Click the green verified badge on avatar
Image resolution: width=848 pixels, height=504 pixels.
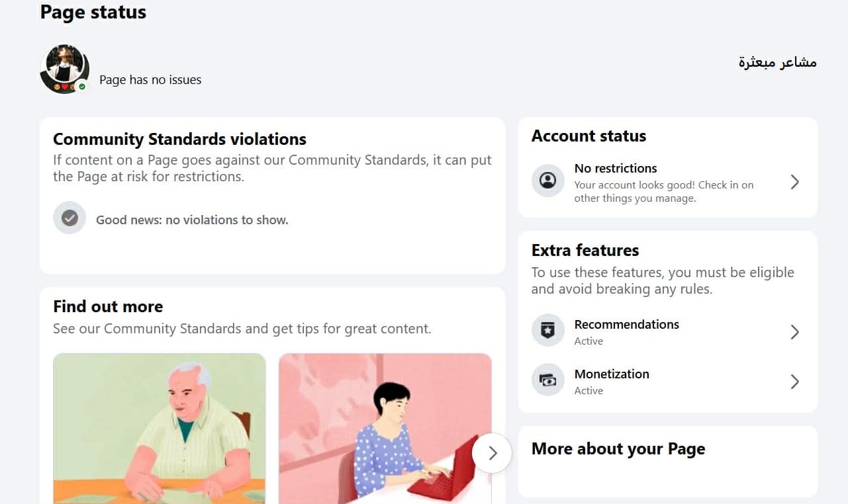(82, 87)
